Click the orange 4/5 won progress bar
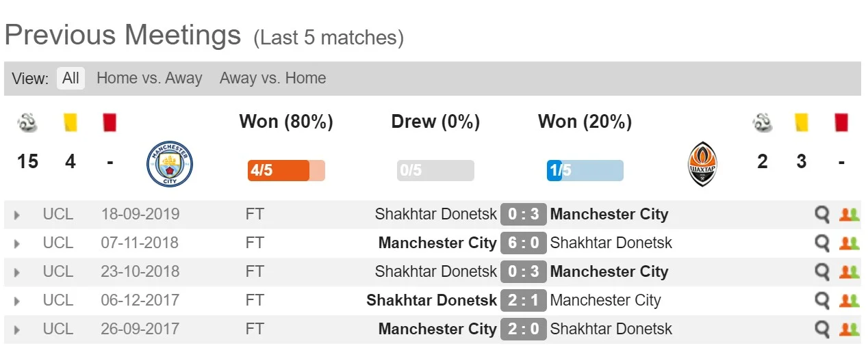This screenshot has height=350, width=868. point(285,170)
